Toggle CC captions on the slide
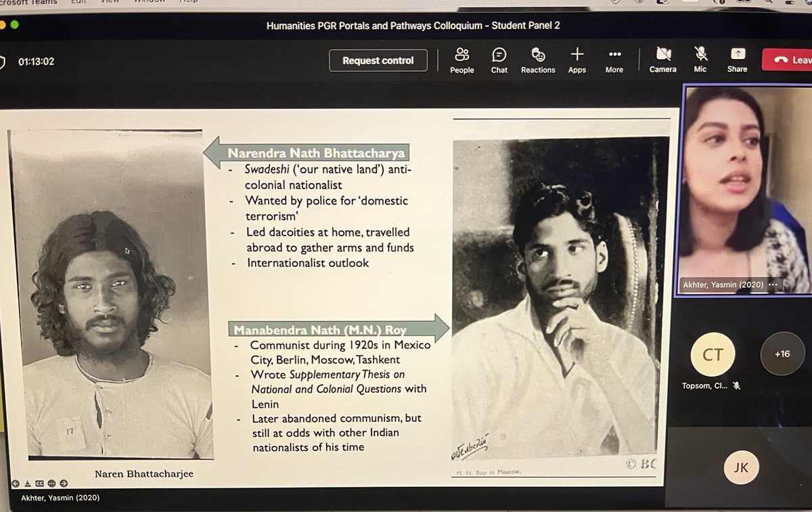Screen dimensions: 812x512 point(39,484)
